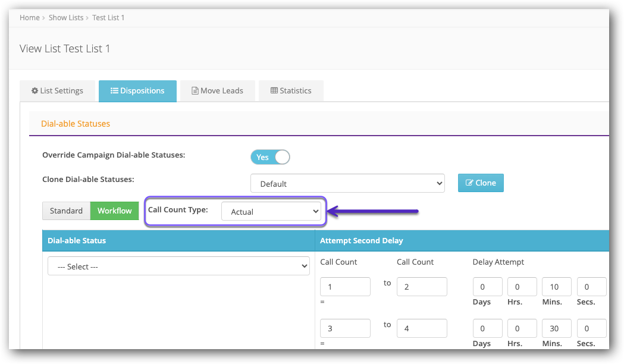Image resolution: width=624 pixels, height=364 pixels.
Task: Go to Show Lists breadcrumb
Action: tap(66, 18)
